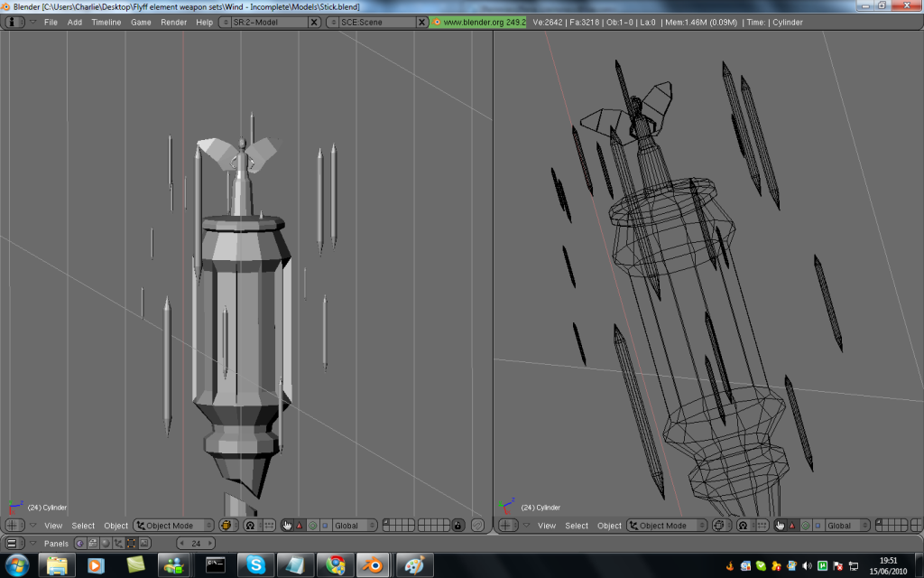
Task: Select the translate manipulator triangle in the left viewport
Action: point(300,526)
